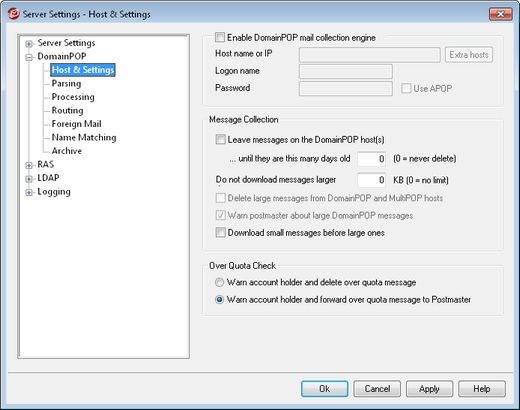This screenshot has width=520, height=410.
Task: Open the Foreign Mail page
Action: coord(76,124)
